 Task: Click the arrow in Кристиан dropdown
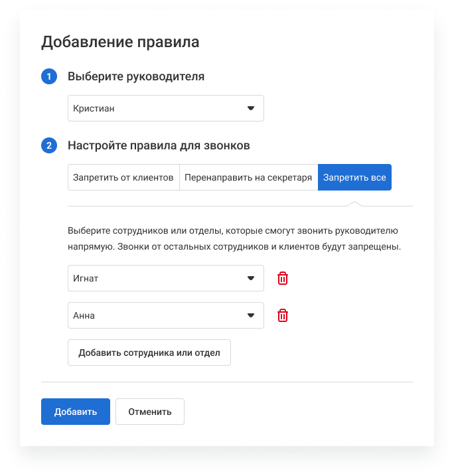[251, 108]
